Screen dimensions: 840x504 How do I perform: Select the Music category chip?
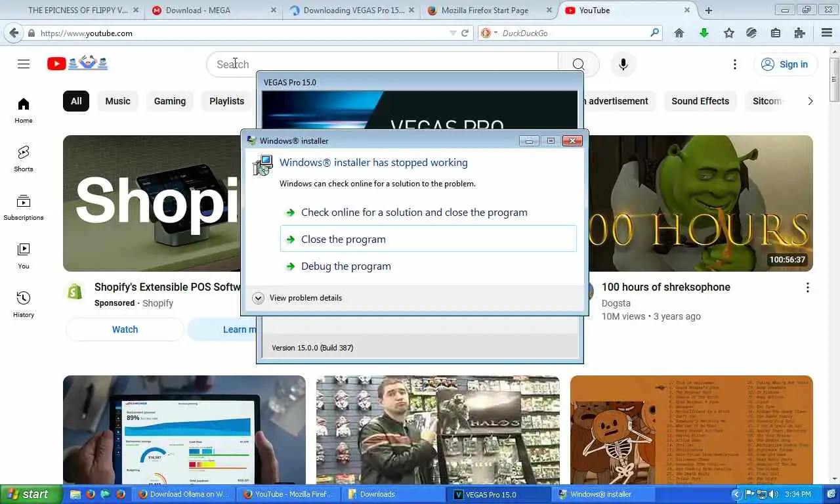[x=118, y=101]
